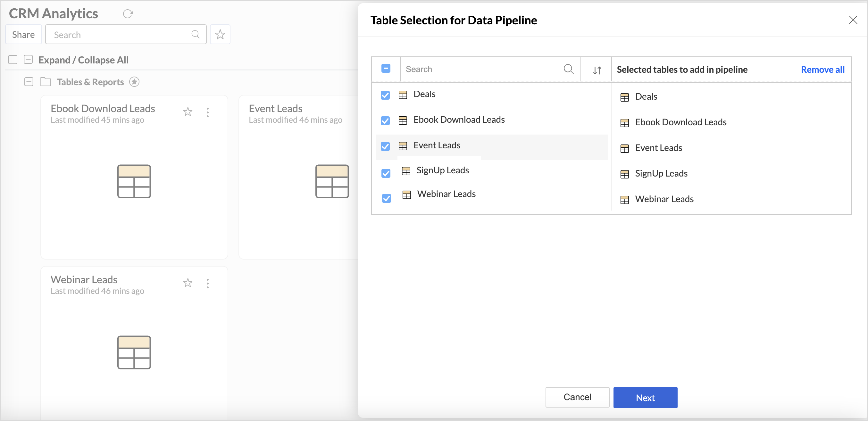Uncheck the Deals table checkbox
868x421 pixels.
[385, 95]
